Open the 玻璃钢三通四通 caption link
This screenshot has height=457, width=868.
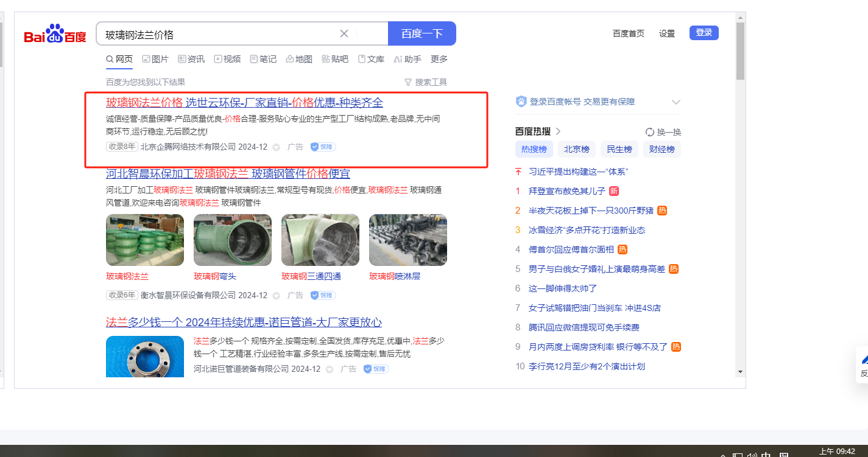coord(311,276)
